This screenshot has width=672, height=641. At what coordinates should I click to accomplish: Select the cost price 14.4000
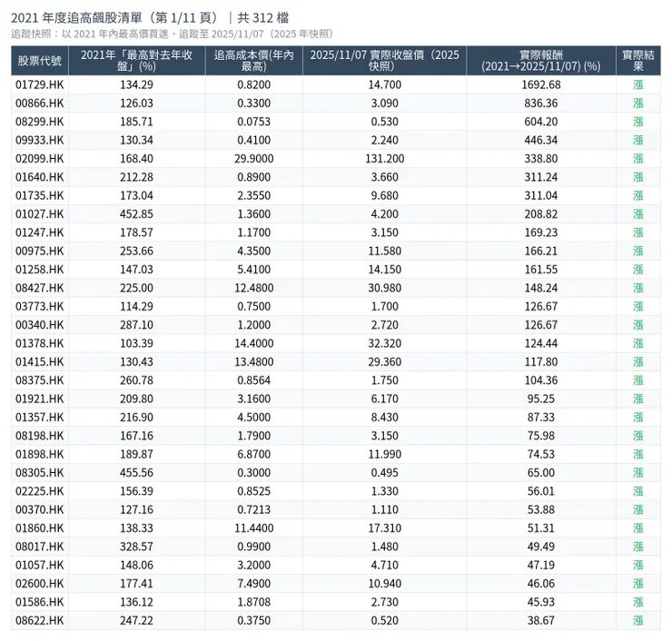click(x=253, y=343)
